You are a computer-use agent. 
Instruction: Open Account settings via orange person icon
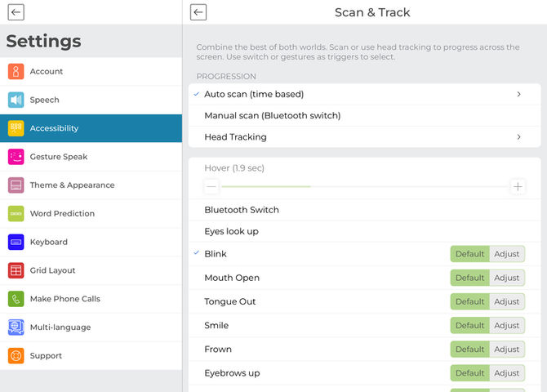pyautogui.click(x=16, y=71)
